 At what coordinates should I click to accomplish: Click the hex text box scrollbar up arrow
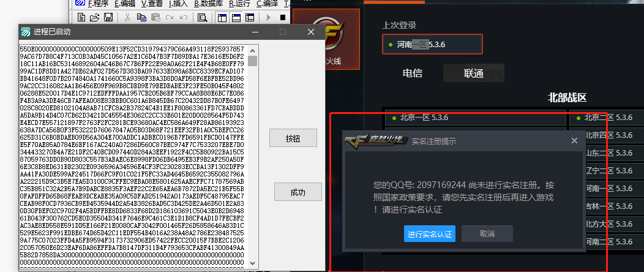point(253,50)
